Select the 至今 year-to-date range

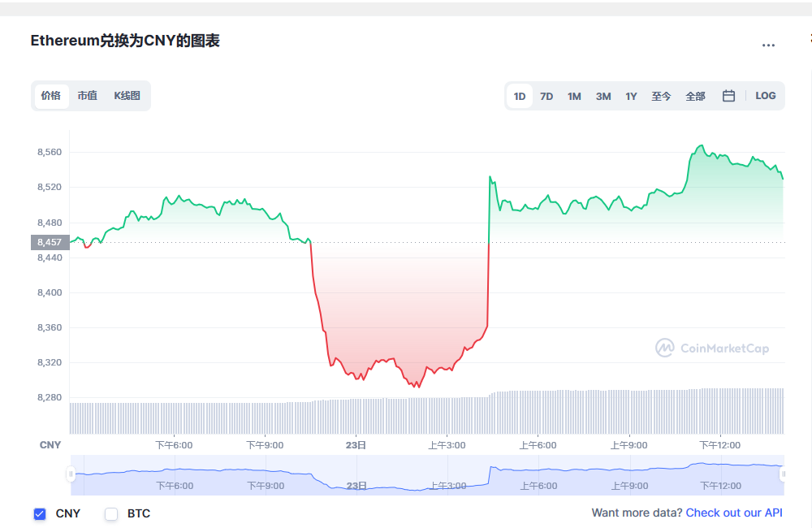pyautogui.click(x=661, y=97)
